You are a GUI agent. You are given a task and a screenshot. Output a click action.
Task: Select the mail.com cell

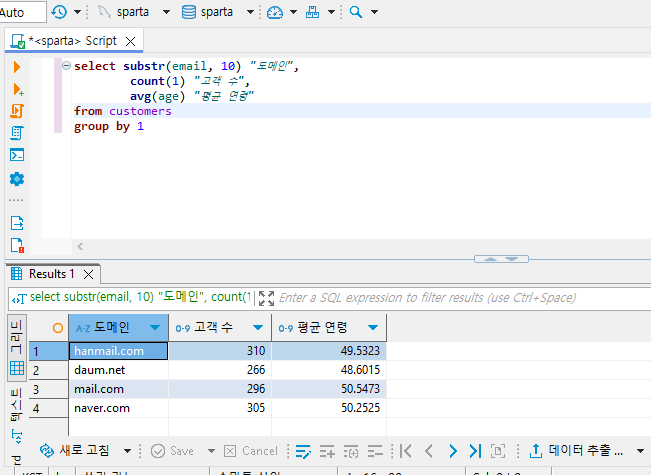[x=118, y=389]
